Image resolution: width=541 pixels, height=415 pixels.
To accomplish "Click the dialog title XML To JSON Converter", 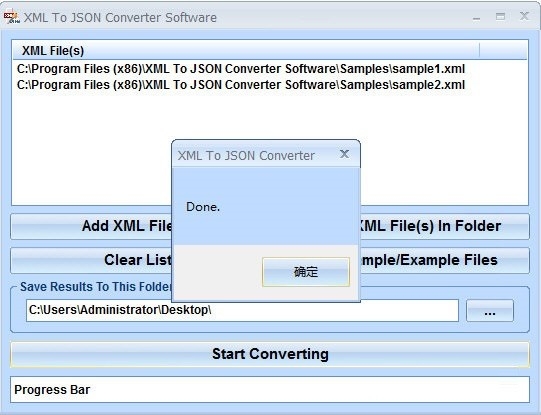I will tap(246, 156).
